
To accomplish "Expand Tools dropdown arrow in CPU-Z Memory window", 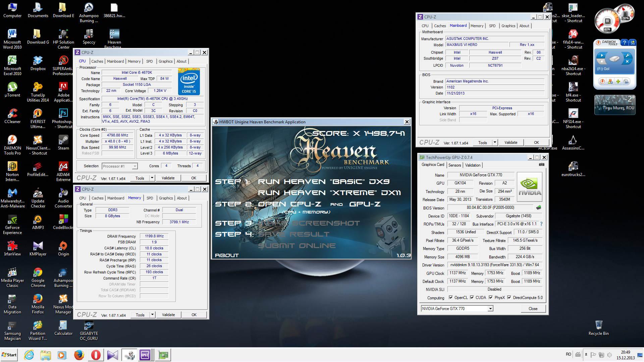I will coord(152,315).
